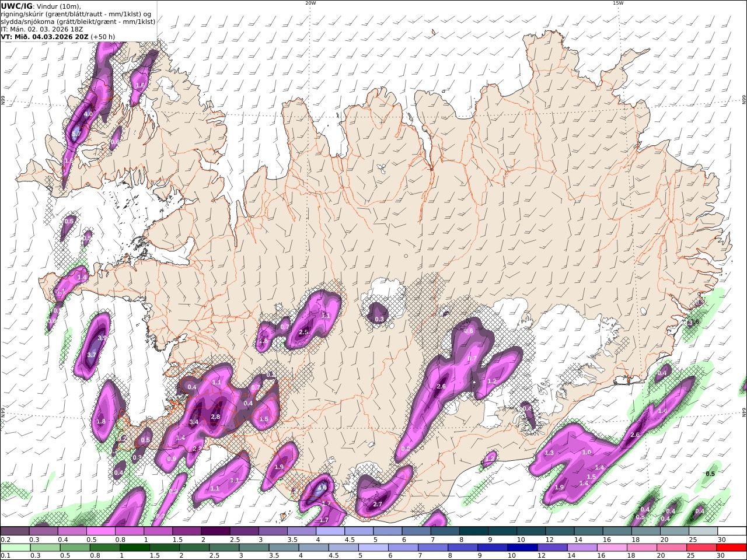Click the white upper legend swatch above 30
Viewport: 747px width, 560px height.
[x=732, y=531]
